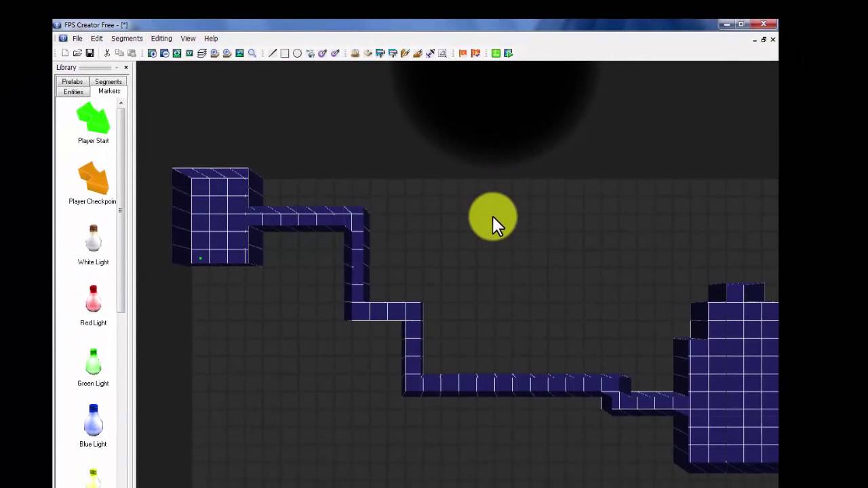868x488 pixels.
Task: Open the Segments menu
Action: click(x=127, y=39)
